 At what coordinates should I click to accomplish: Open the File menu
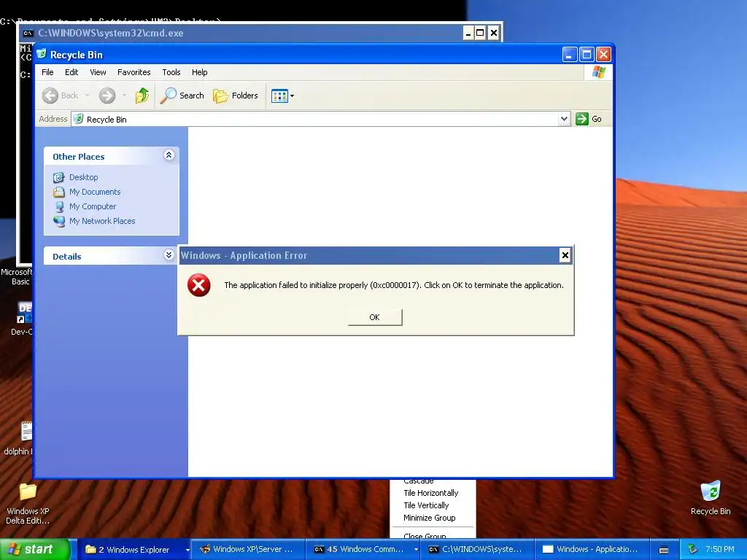[47, 72]
